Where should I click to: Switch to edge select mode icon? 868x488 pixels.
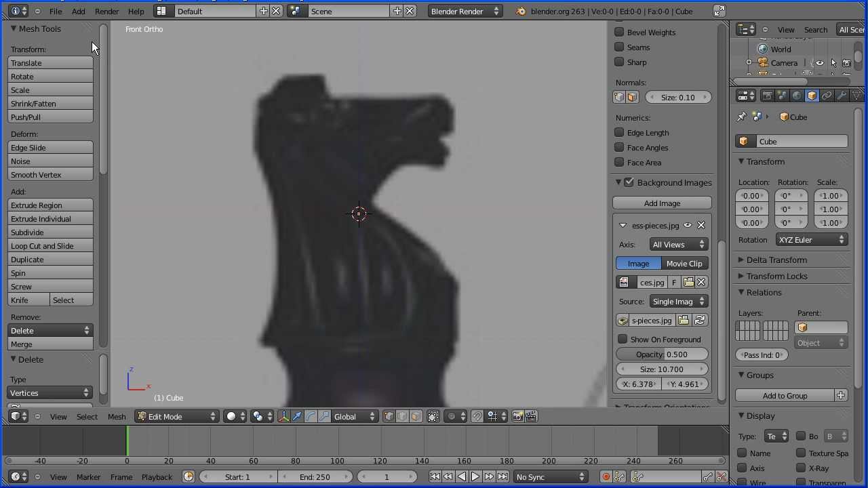(402, 416)
